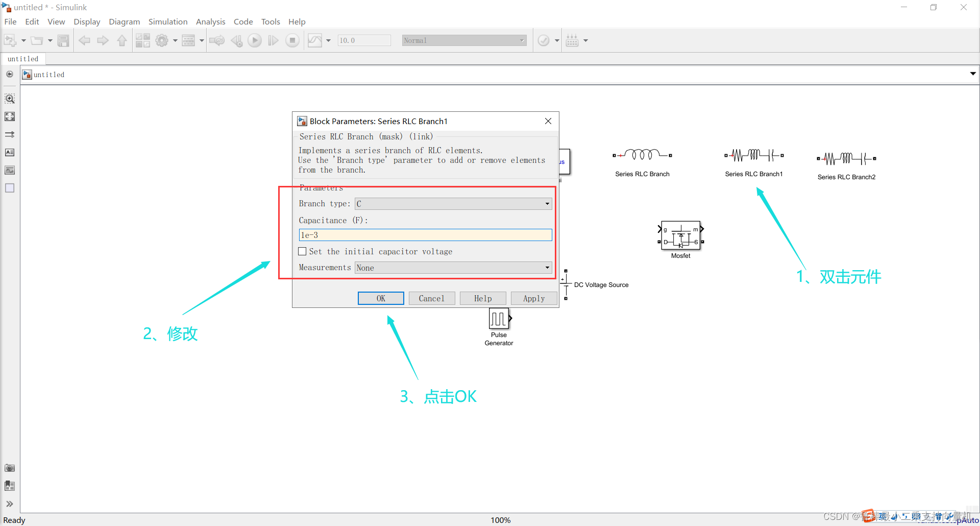The image size is (980, 526).
Task: Open the Display menu
Action: (87, 21)
